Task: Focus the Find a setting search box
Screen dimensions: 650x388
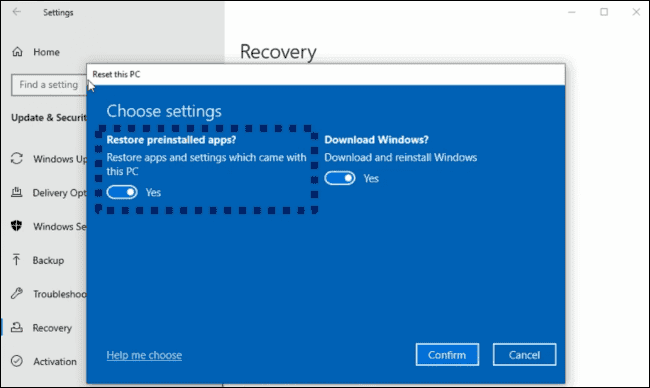Action: pyautogui.click(x=49, y=85)
